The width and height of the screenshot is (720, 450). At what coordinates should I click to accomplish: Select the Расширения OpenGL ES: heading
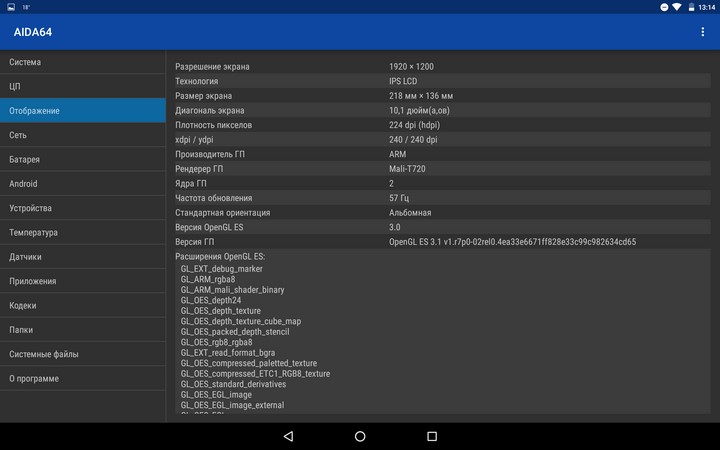[x=220, y=257]
